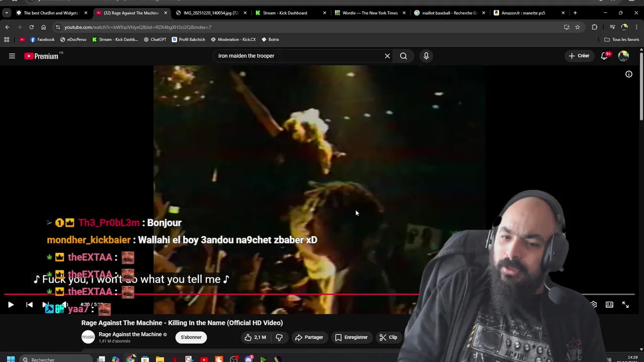Open eDocPerso bookmark
The height and width of the screenshot is (362, 644).
[x=73, y=39]
